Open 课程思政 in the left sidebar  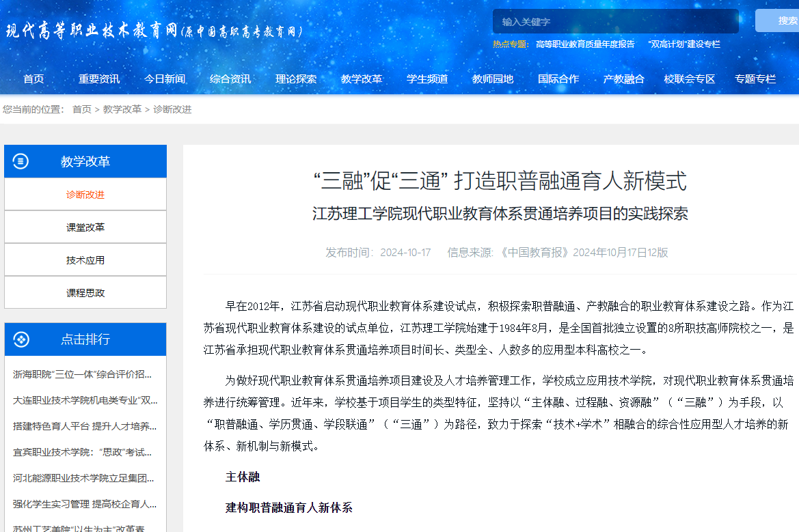coord(85,293)
